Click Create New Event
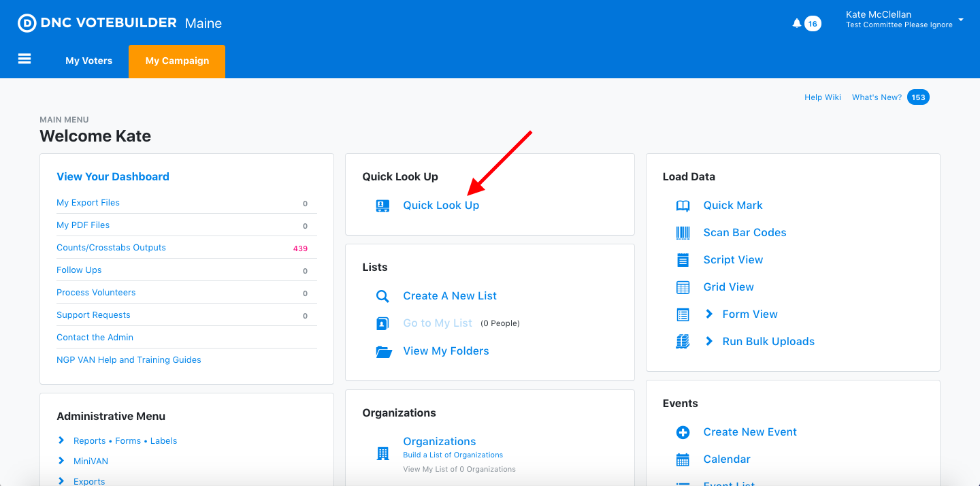This screenshot has height=486, width=980. [x=750, y=432]
